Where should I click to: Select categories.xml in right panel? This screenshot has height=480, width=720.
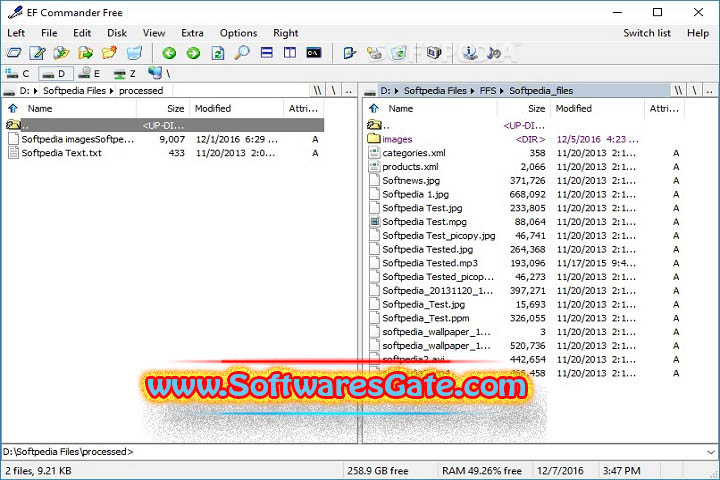[x=525, y=153]
